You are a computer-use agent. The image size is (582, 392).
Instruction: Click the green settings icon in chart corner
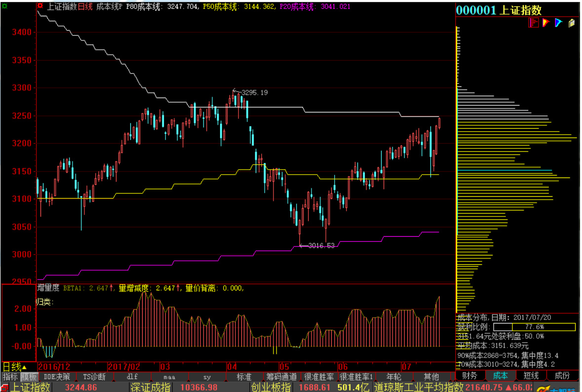tap(5, 6)
